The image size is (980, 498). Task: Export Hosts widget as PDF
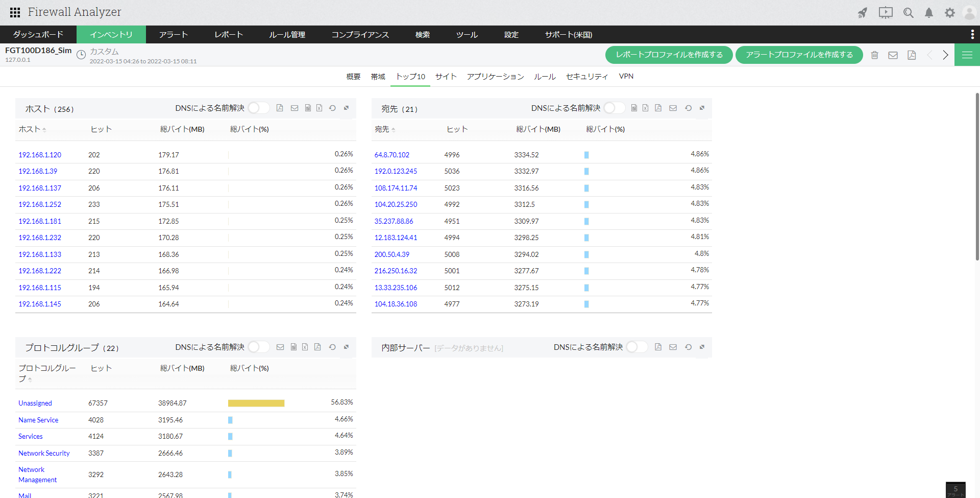click(280, 108)
